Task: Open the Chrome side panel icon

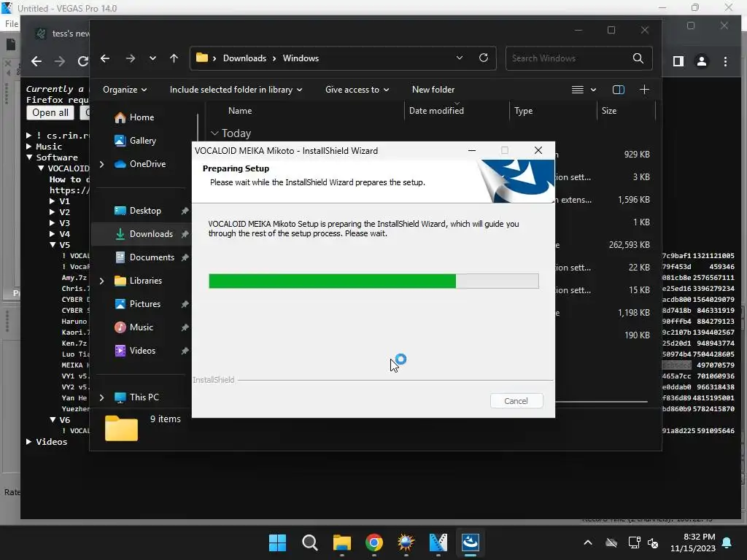Action: pyautogui.click(x=678, y=61)
